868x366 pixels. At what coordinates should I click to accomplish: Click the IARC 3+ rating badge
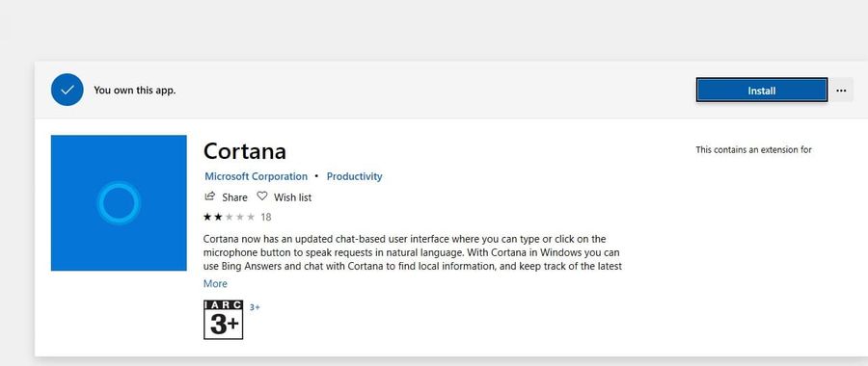223,320
